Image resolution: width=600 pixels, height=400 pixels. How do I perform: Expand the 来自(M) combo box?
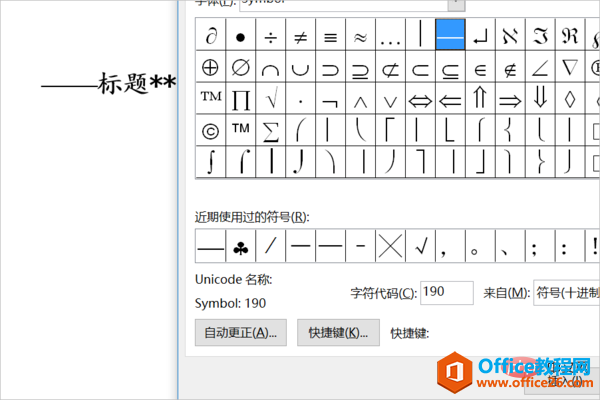tap(566, 292)
